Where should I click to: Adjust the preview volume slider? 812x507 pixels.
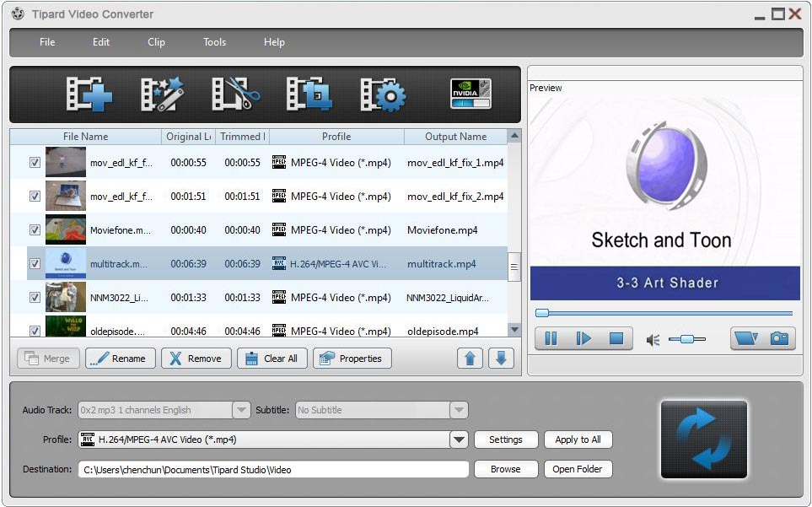(688, 339)
